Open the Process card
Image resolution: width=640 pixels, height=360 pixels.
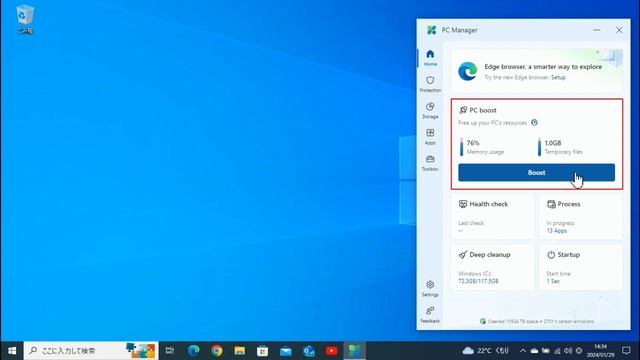pyautogui.click(x=581, y=216)
